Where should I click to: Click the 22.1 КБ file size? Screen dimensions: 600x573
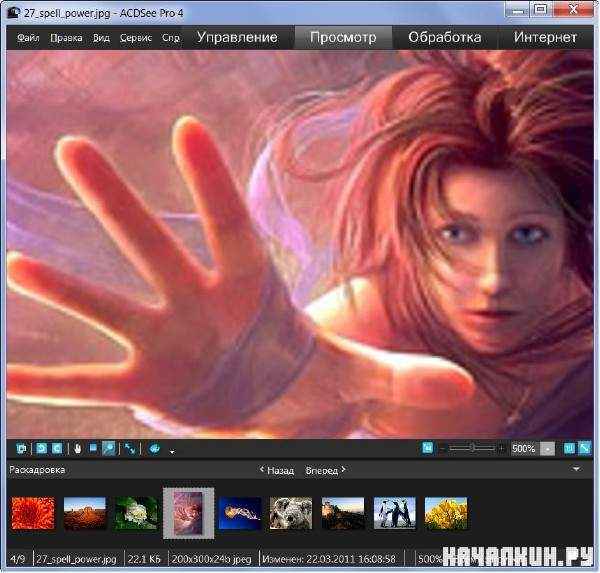(144, 559)
